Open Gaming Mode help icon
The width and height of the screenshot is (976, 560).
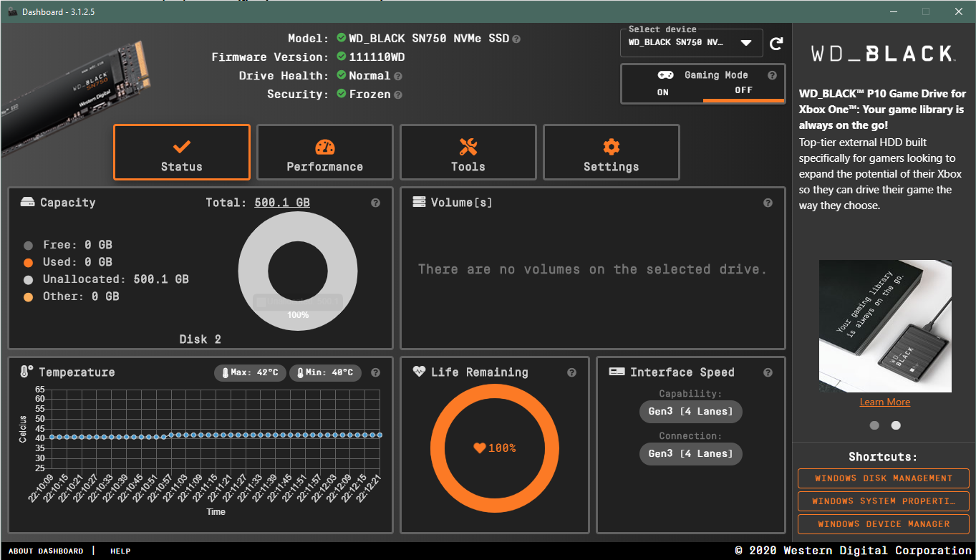click(x=772, y=75)
